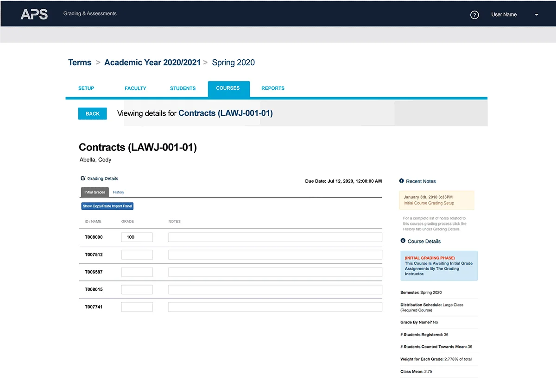The width and height of the screenshot is (556, 392).
Task: Navigate to Terms breadcrumb link
Action: click(80, 62)
